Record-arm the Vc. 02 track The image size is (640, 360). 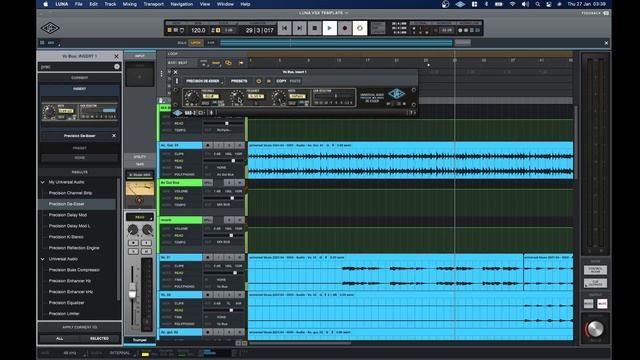tap(208, 295)
